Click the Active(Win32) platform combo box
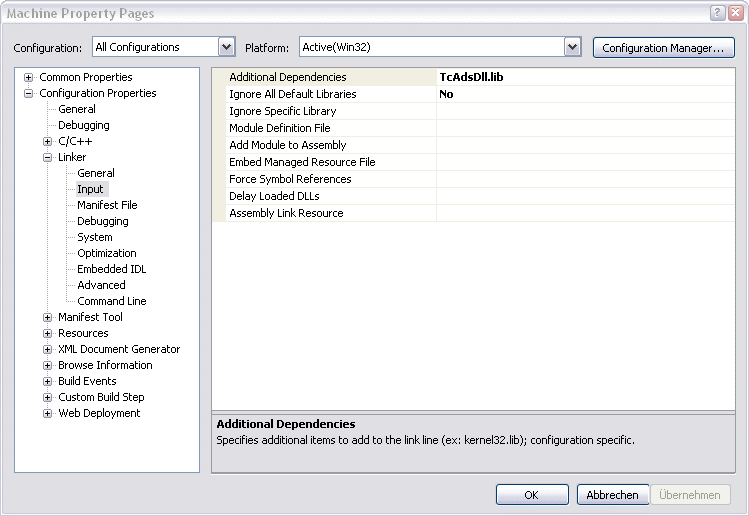The height and width of the screenshot is (516, 749). click(440, 47)
